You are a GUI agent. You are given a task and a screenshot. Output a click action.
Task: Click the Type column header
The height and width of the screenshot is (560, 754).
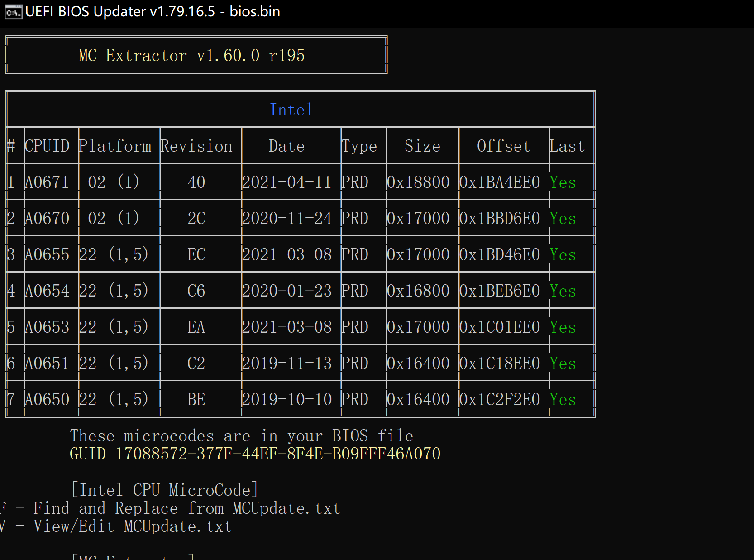pos(359,146)
